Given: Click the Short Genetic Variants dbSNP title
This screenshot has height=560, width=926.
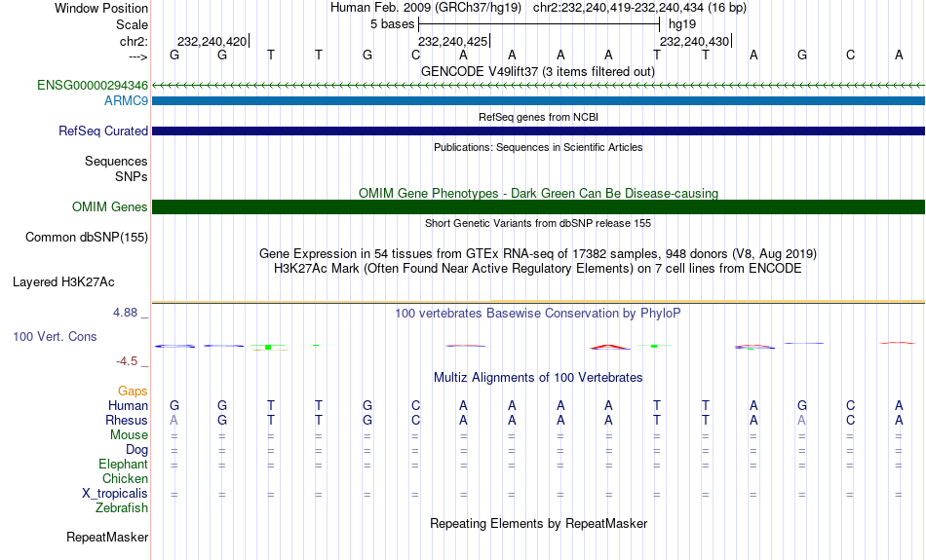Looking at the screenshot, I should coord(538,223).
